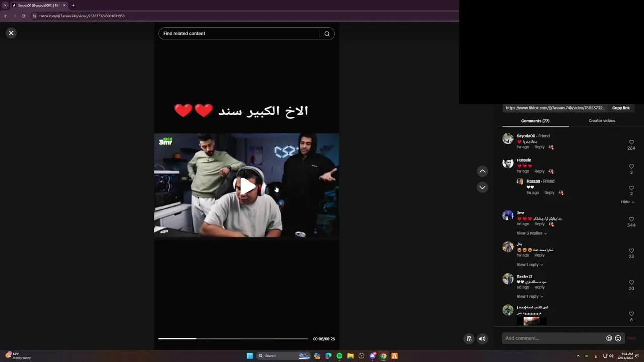Viewport: 644px width, 362px height.
Task: Go to previous video with up arrow
Action: pyautogui.click(x=482, y=171)
